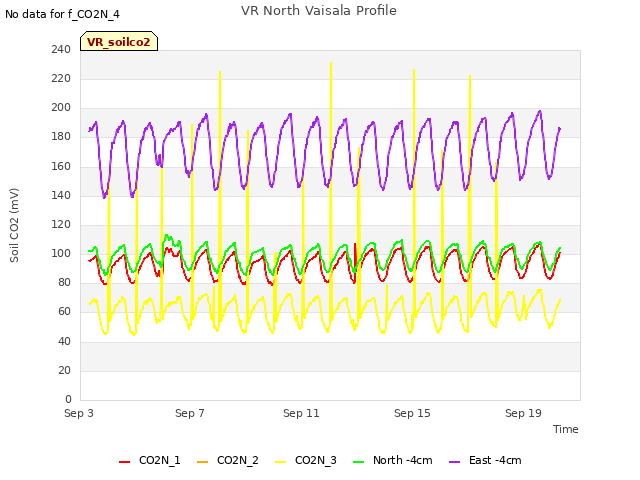
Task: Click the 240 y-axis tick label
Action: click(61, 49)
